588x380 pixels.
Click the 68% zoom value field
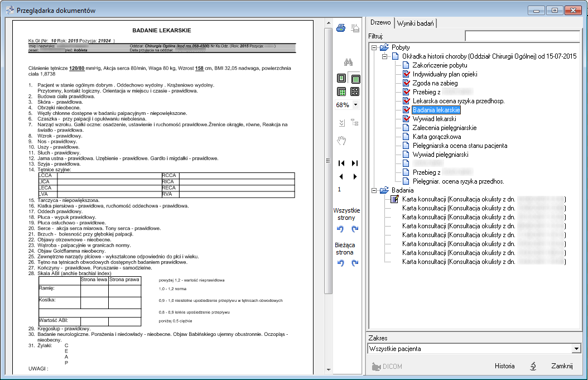pyautogui.click(x=343, y=105)
